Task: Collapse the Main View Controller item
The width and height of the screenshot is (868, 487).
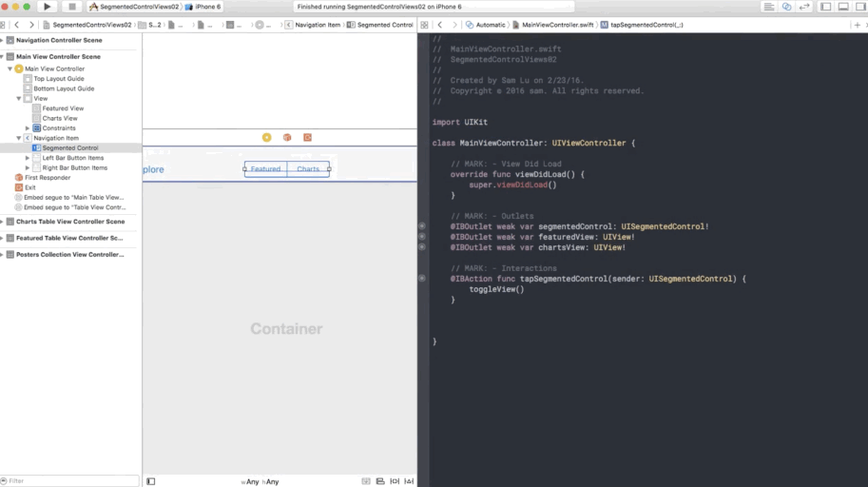Action: click(x=10, y=68)
